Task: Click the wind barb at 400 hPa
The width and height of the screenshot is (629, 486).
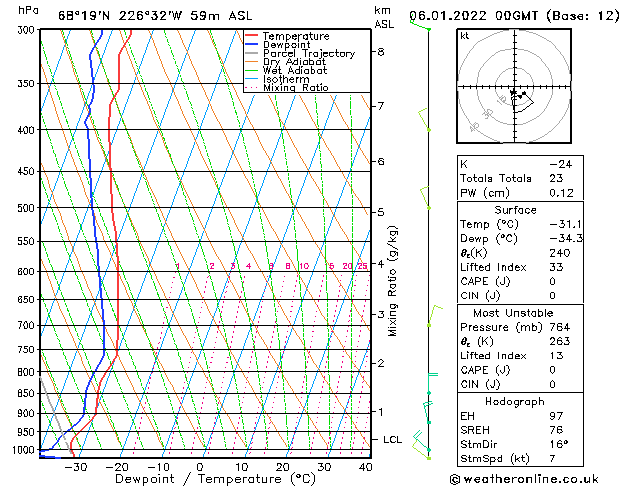Action: (x=424, y=119)
